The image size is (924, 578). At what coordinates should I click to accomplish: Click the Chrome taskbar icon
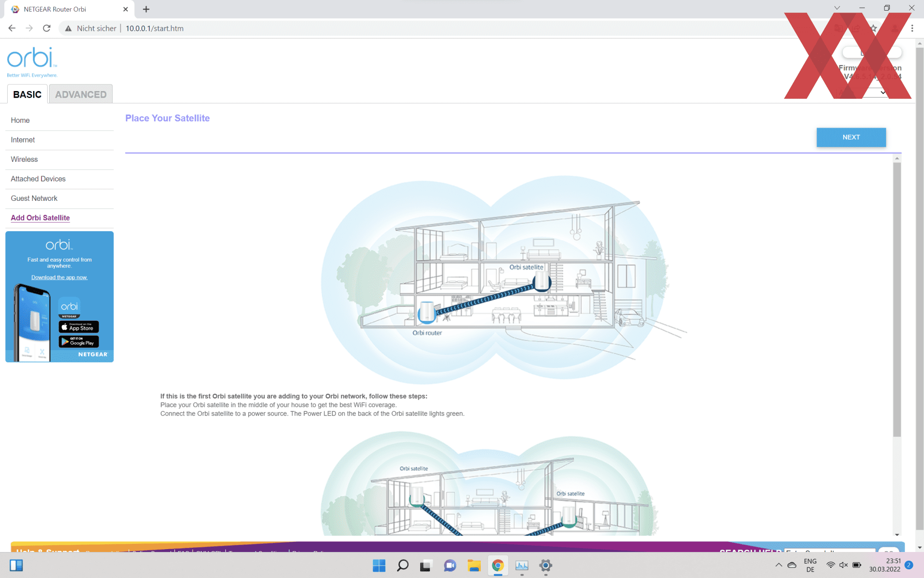[x=498, y=565]
